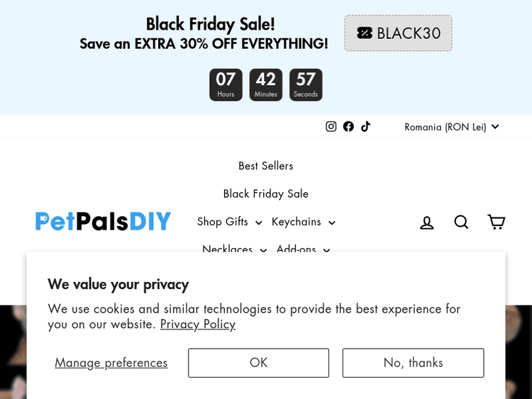Open the Black Friday Sale page
This screenshot has height=399, width=532.
coord(266,193)
